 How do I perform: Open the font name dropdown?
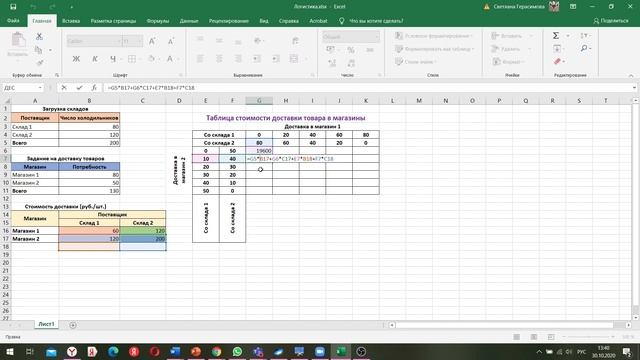119,41
